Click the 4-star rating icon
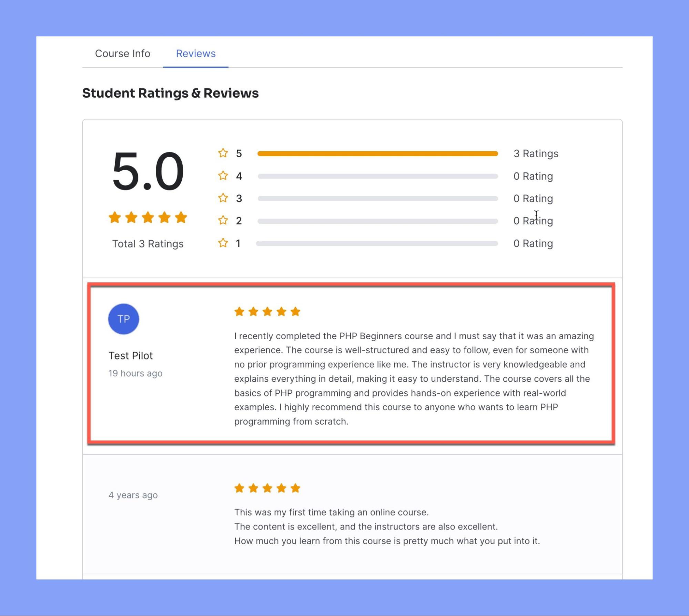Viewport: 689px width, 616px height. 223,176
